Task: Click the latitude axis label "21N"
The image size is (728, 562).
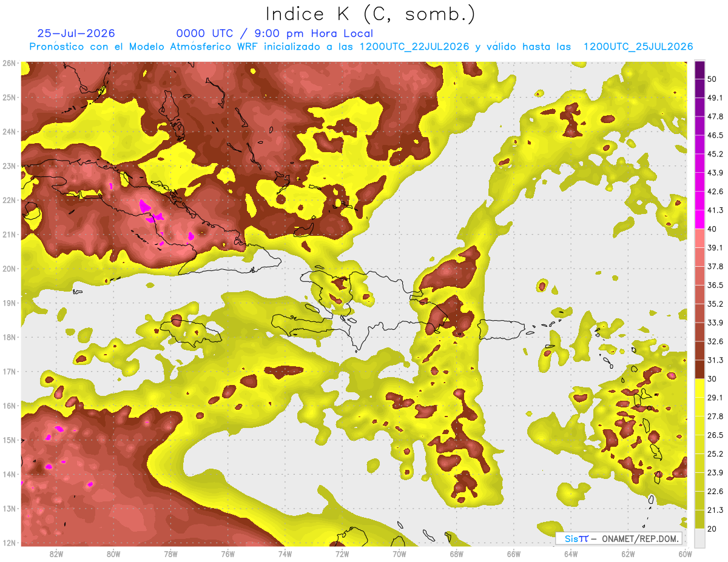Action: (x=9, y=235)
